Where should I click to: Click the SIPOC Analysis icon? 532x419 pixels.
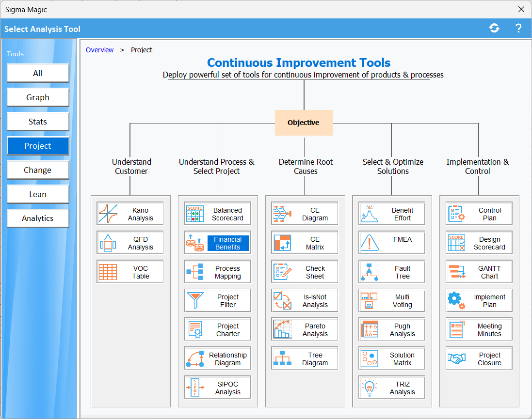click(x=195, y=388)
